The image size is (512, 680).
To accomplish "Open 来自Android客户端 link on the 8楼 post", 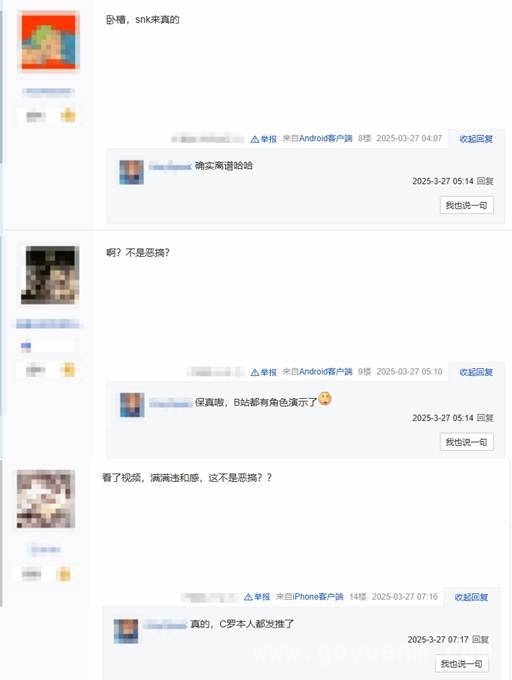I will point(317,139).
